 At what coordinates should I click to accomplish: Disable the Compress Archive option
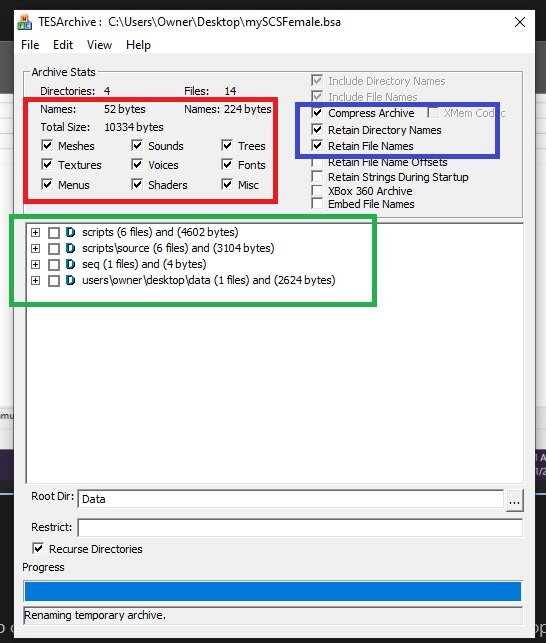click(317, 113)
